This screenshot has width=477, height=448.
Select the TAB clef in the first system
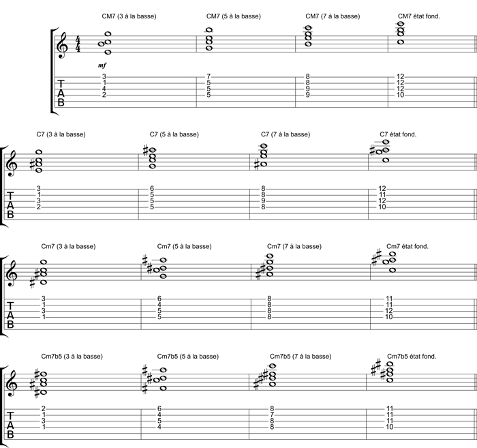[x=61, y=93]
